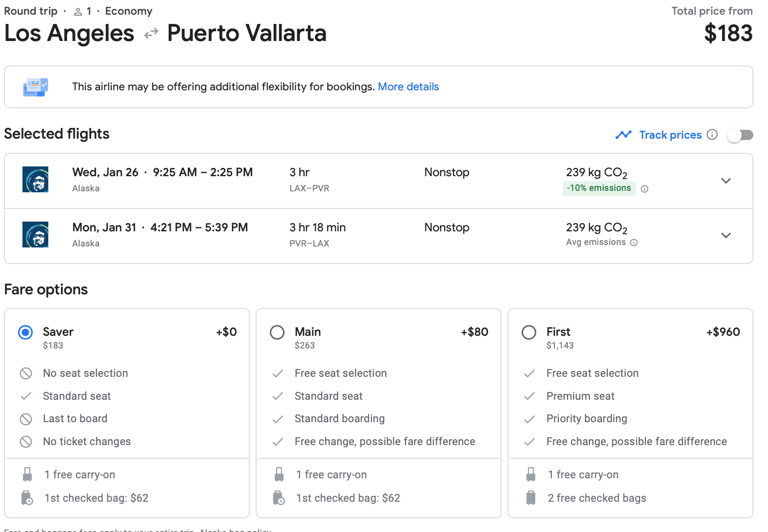Click Alaska Airlines logo on Jan 31 flight
The width and height of the screenshot is (768, 532).
pyautogui.click(x=35, y=235)
